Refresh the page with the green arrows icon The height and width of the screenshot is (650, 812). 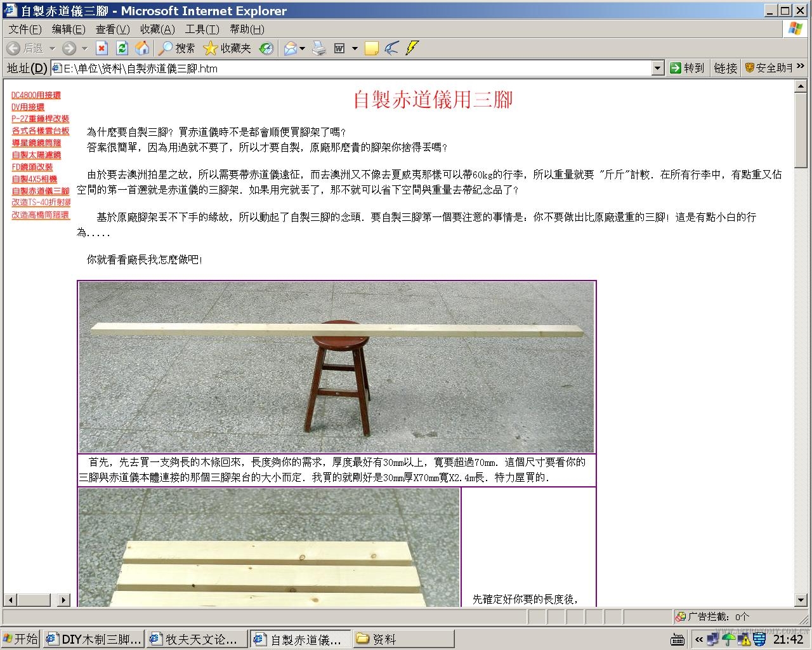pos(122,48)
